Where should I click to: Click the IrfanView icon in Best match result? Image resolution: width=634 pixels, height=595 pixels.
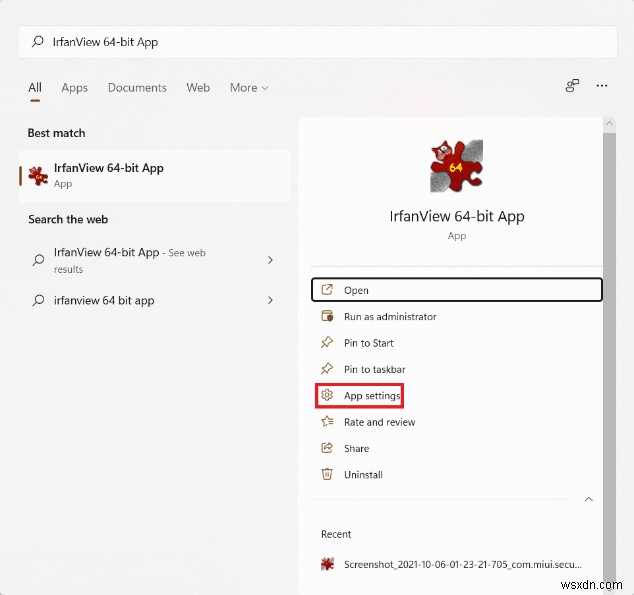(38, 176)
